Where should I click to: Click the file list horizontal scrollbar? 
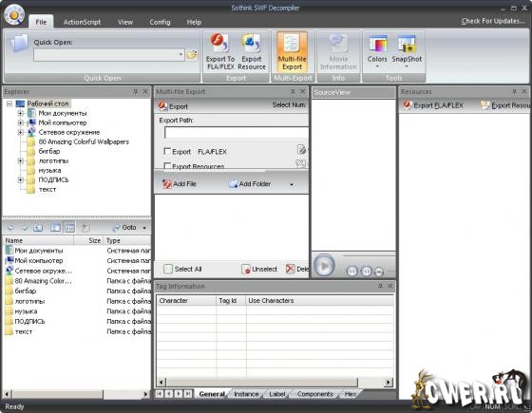coord(58,394)
